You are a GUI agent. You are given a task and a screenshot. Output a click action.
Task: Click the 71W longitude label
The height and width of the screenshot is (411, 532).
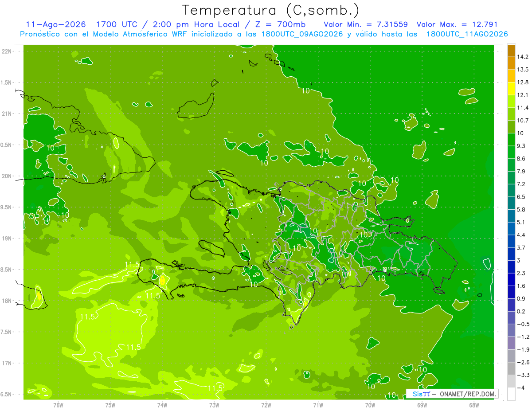[x=318, y=405]
